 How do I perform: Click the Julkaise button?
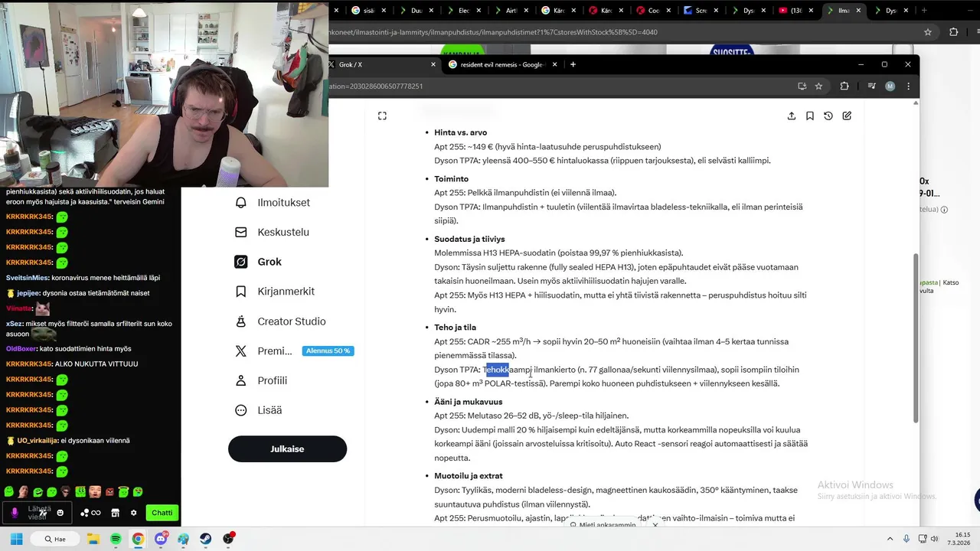287,449
